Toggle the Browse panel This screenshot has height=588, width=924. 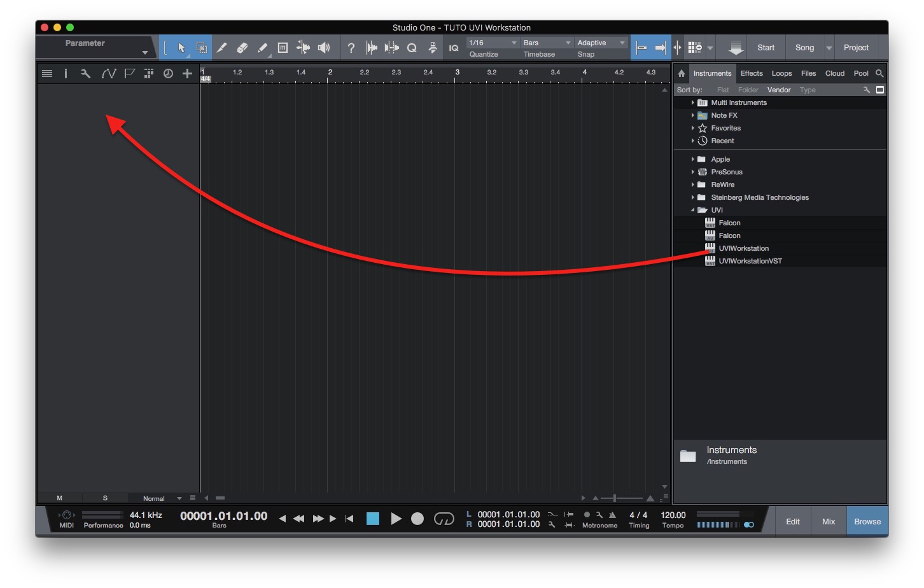click(867, 521)
